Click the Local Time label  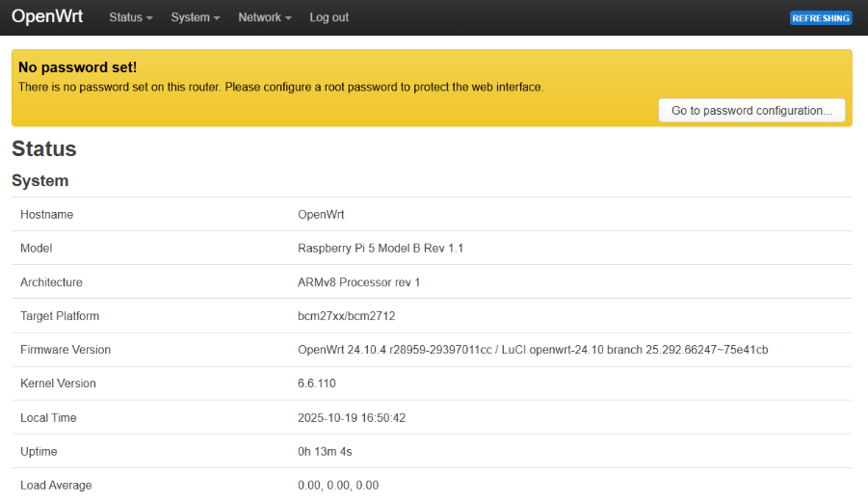click(x=48, y=417)
